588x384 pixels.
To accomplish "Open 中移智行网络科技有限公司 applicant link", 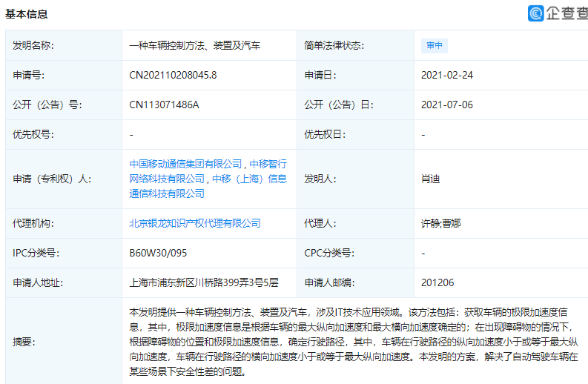I will (x=208, y=171).
